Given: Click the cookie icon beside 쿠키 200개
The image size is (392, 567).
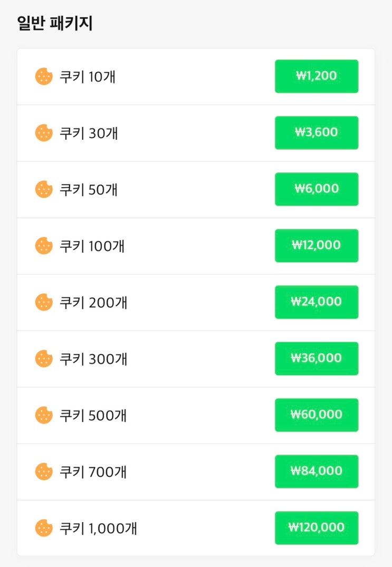Looking at the screenshot, I should pyautogui.click(x=44, y=302).
